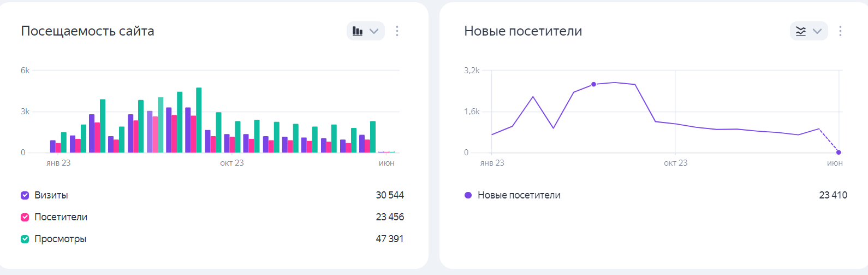This screenshot has height=275, width=868.
Task: Click line chart icon in Новые посетители widget
Action: click(x=801, y=31)
